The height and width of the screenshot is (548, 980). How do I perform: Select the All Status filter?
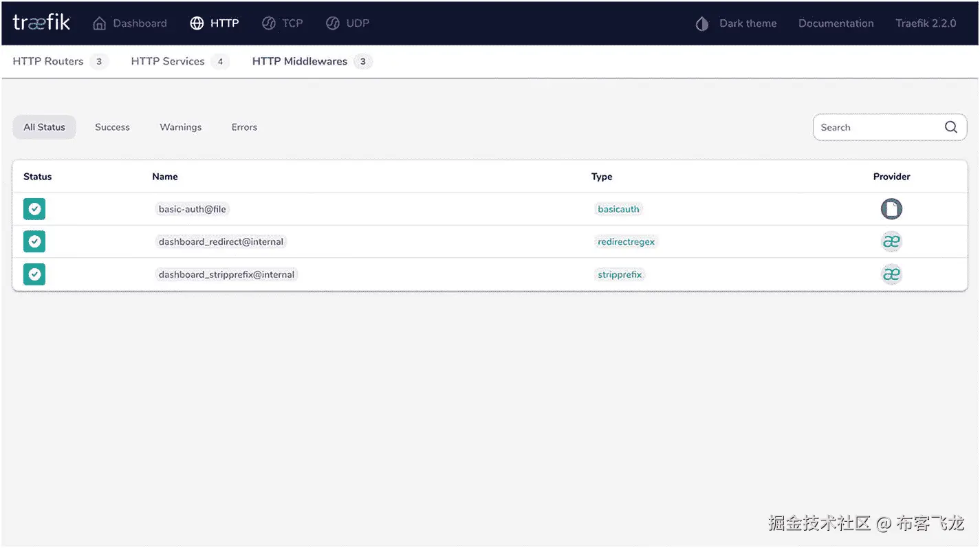[44, 127]
